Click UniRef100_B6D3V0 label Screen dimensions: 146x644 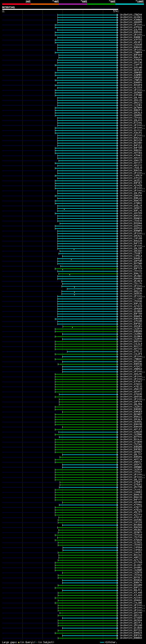pyautogui.click(x=131, y=342)
